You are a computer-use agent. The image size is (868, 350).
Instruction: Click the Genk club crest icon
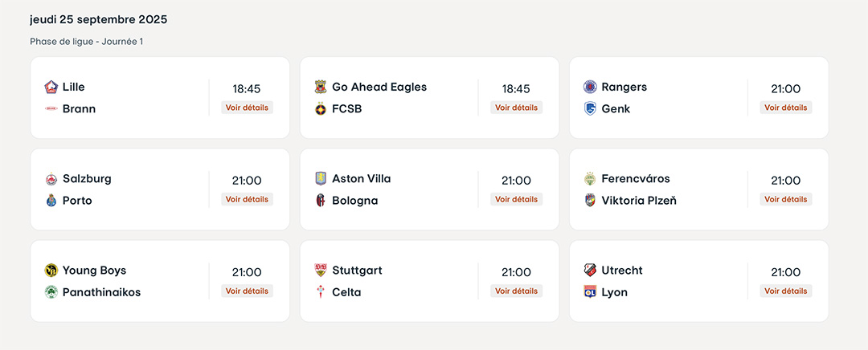click(590, 108)
